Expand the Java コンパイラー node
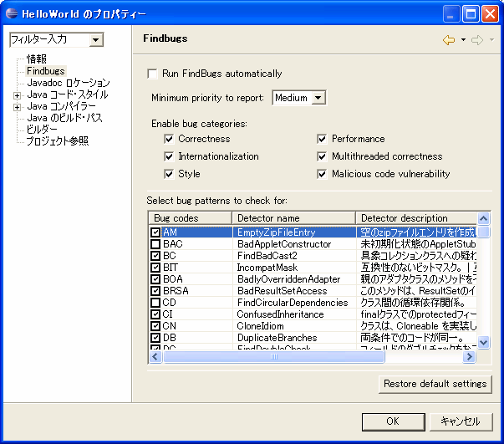 point(17,107)
